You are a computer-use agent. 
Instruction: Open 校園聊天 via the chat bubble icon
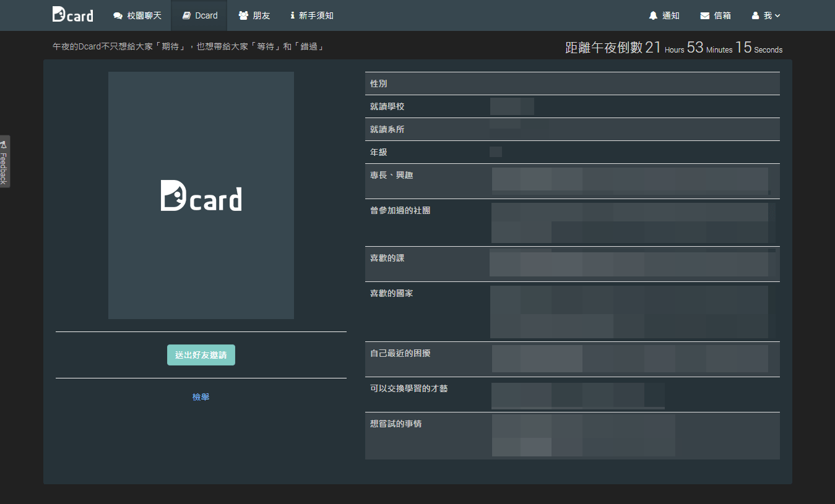click(116, 15)
